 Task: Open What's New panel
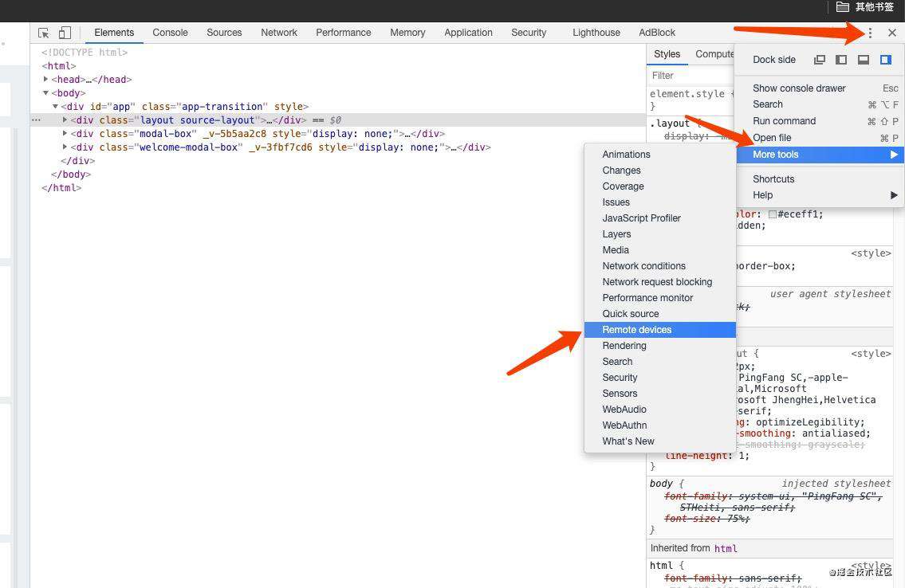pyautogui.click(x=660, y=441)
